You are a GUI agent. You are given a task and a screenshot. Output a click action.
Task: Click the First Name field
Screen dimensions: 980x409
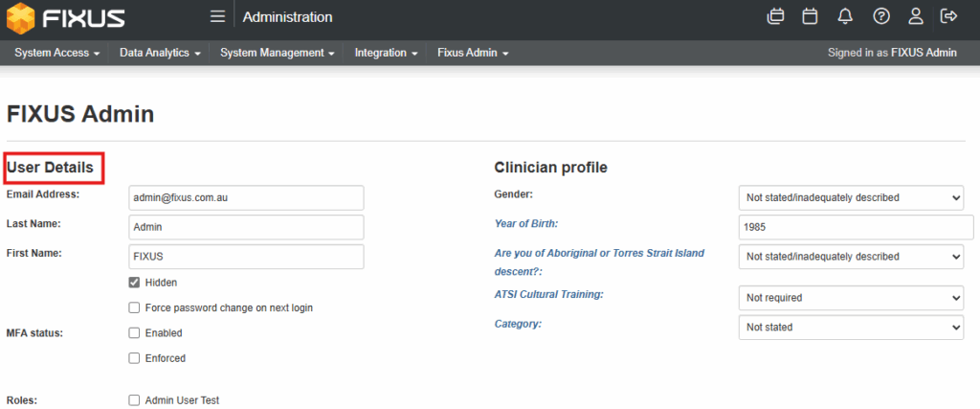[246, 257]
